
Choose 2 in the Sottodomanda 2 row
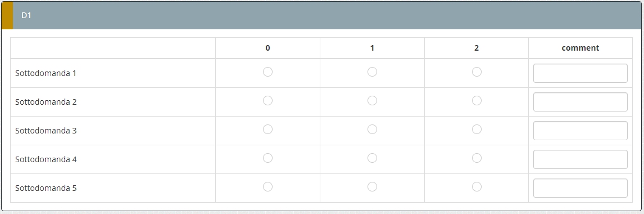tap(477, 101)
